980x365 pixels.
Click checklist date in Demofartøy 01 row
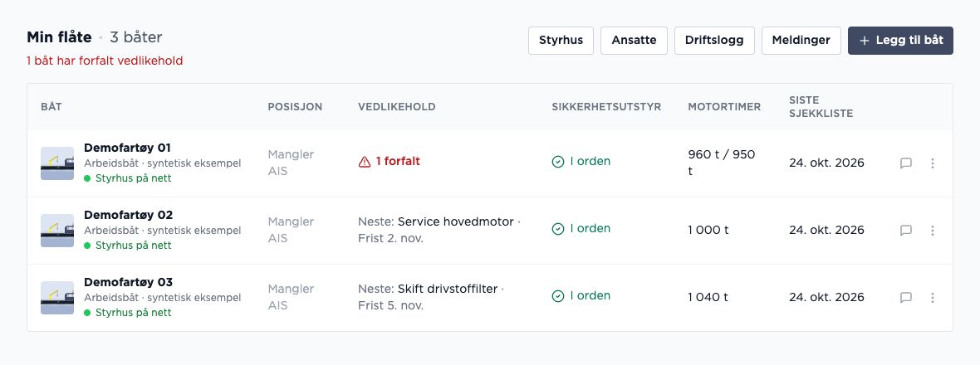tap(826, 163)
